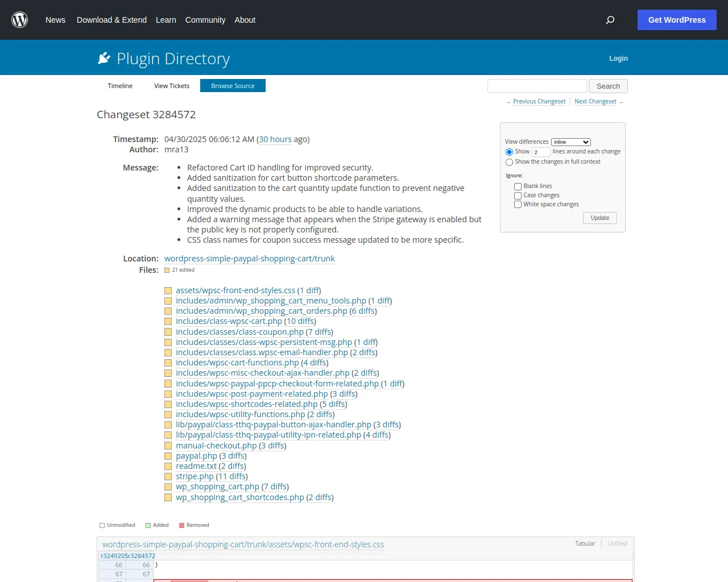Open the diff file path wpsc-front-end-styles.css heading

(243, 544)
